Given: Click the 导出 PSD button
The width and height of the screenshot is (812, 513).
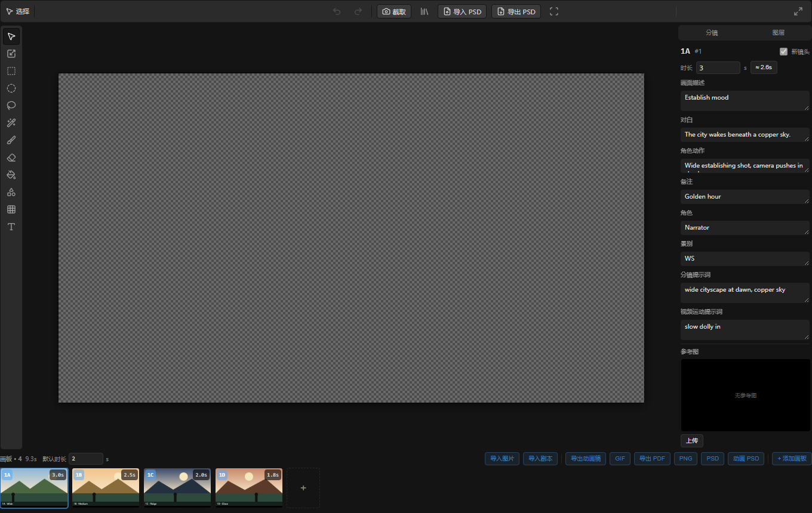Looking at the screenshot, I should (516, 11).
